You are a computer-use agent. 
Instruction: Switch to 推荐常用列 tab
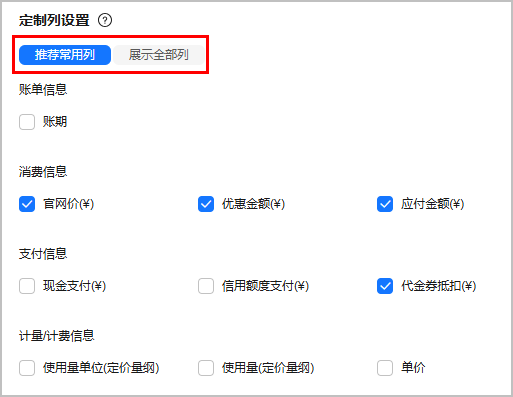65,55
